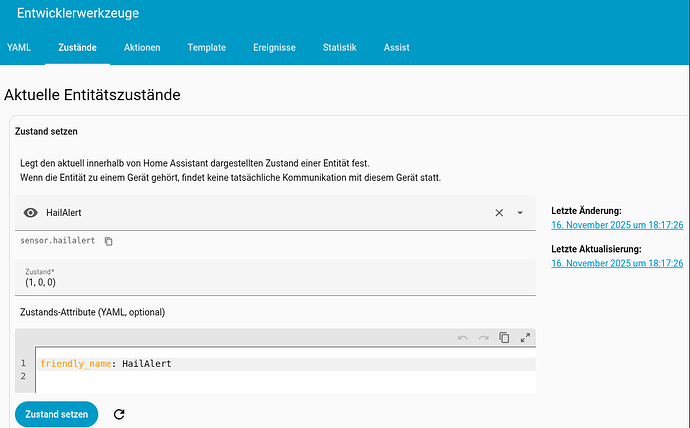The height and width of the screenshot is (428, 690).
Task: Open the Letzte Änderung timestamp link
Action: click(617, 225)
